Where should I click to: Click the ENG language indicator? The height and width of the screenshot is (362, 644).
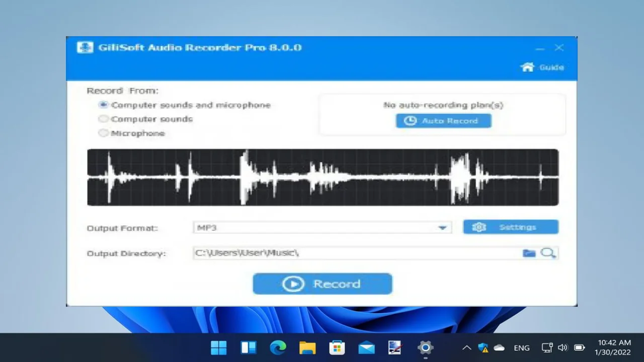(x=522, y=348)
